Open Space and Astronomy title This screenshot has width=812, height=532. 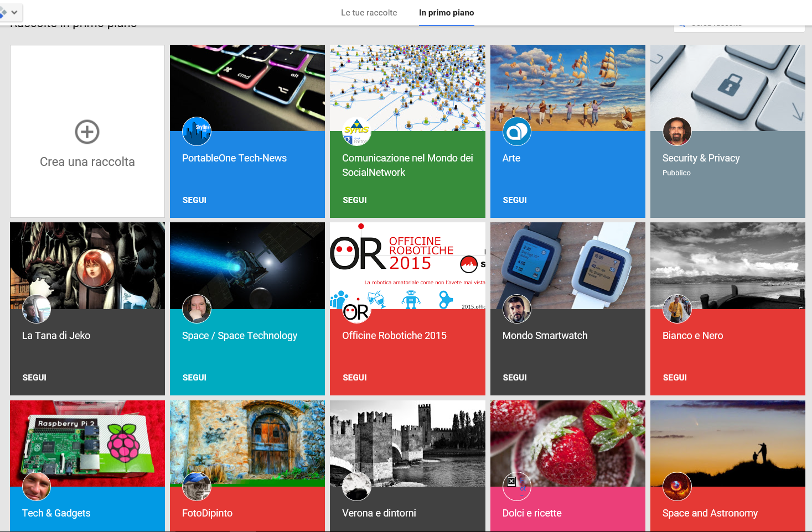[x=710, y=513]
